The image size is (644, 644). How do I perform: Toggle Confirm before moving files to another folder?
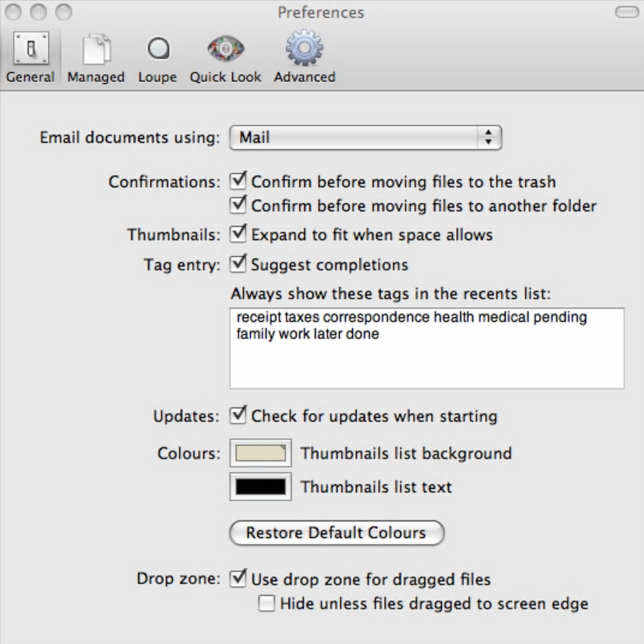point(238,205)
